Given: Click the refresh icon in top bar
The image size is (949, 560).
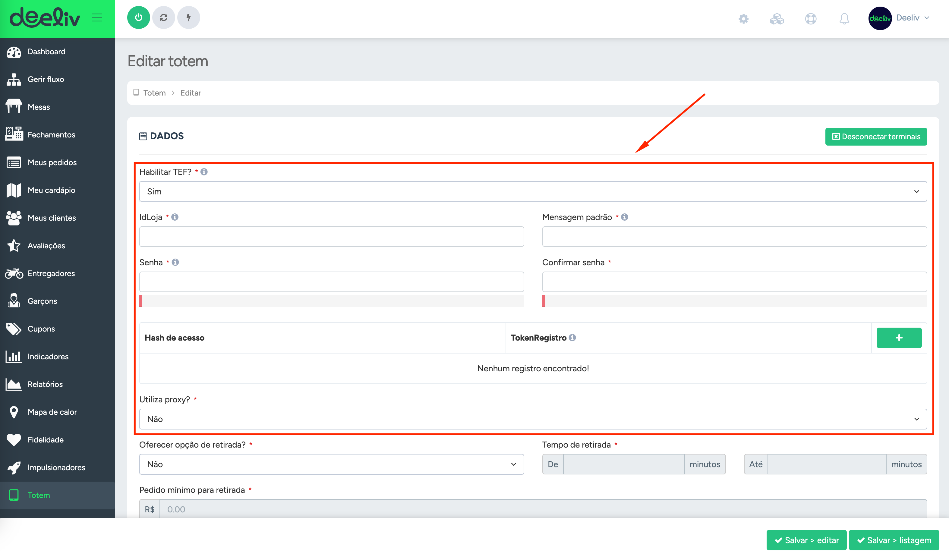Looking at the screenshot, I should tap(163, 17).
